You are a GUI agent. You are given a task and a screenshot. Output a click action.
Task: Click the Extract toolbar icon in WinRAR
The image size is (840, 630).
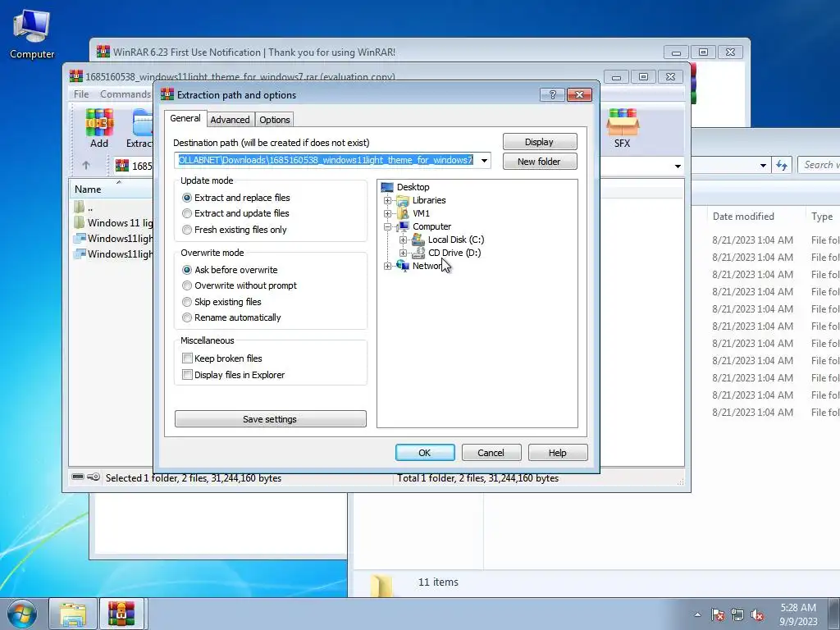140,127
